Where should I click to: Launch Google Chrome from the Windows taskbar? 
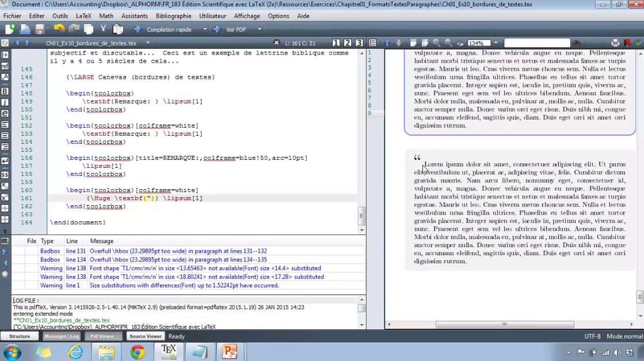pos(138,351)
